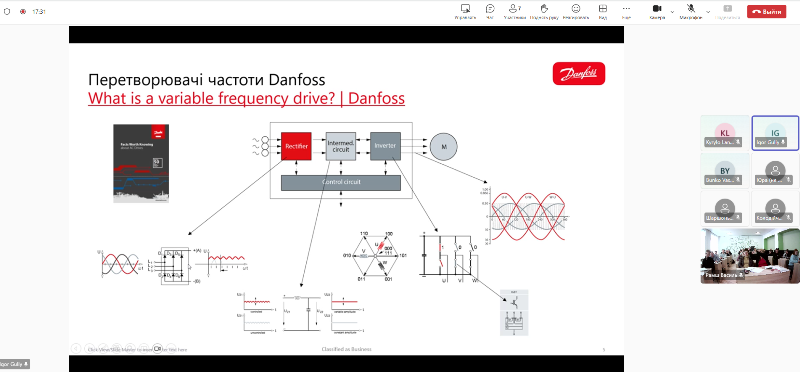The width and height of the screenshot is (800, 372).
Task: Open the 'What is a variable frequency drive?' link
Action: [246, 98]
